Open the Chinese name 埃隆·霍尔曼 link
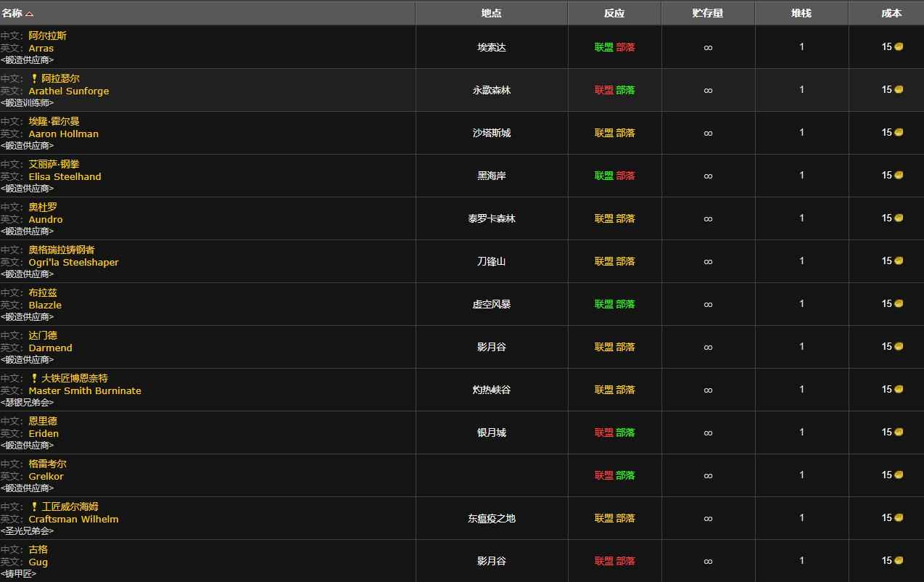This screenshot has width=924, height=582. coord(54,121)
